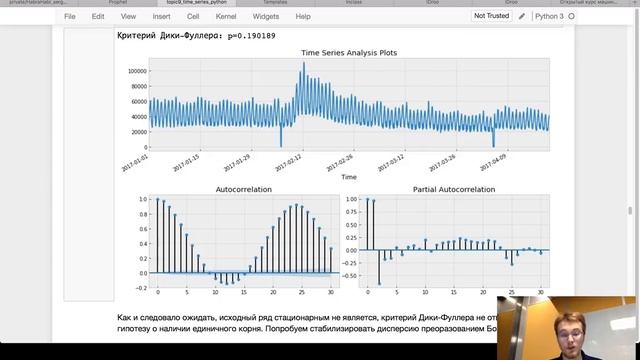The height and width of the screenshot is (360, 640).
Task: Open the Kernel menu
Action: tap(226, 16)
